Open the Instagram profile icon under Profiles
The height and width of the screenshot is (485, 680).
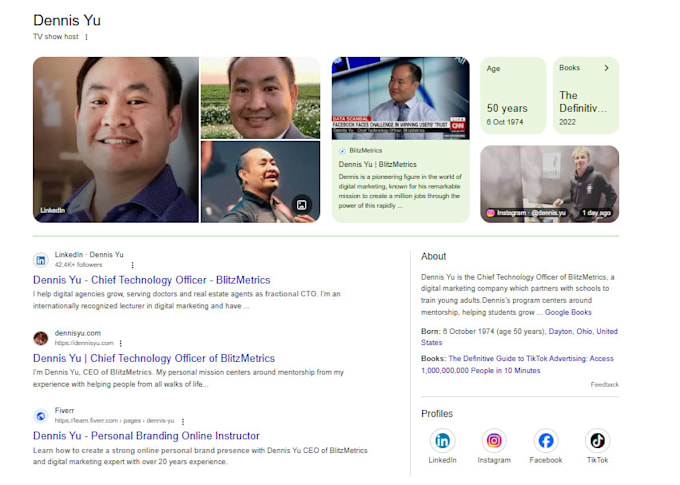494,441
